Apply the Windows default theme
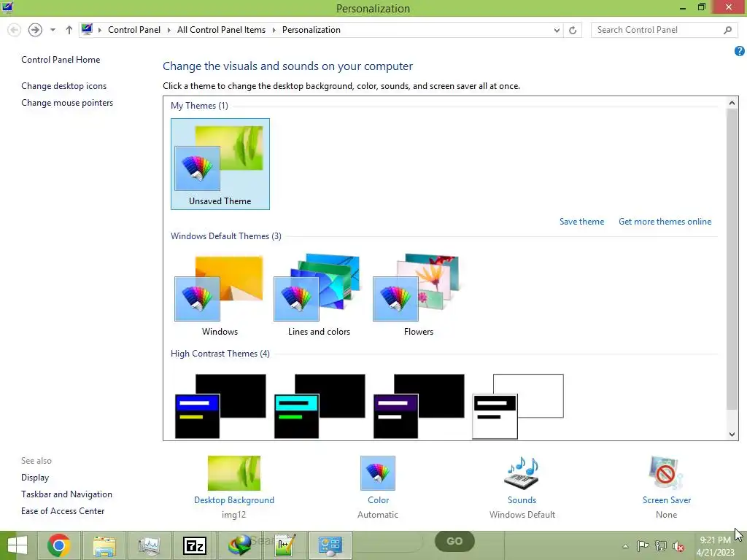This screenshot has width=747, height=560. pos(220,295)
